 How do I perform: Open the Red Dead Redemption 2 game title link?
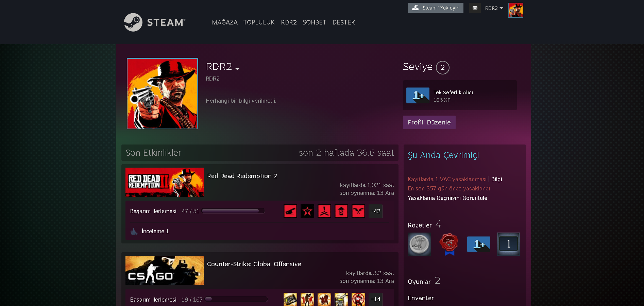pos(242,176)
